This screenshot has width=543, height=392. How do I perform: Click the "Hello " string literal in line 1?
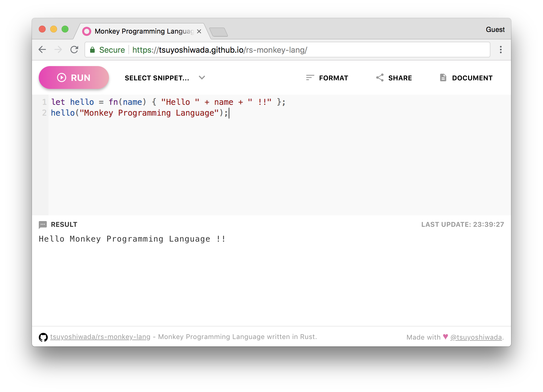180,102
